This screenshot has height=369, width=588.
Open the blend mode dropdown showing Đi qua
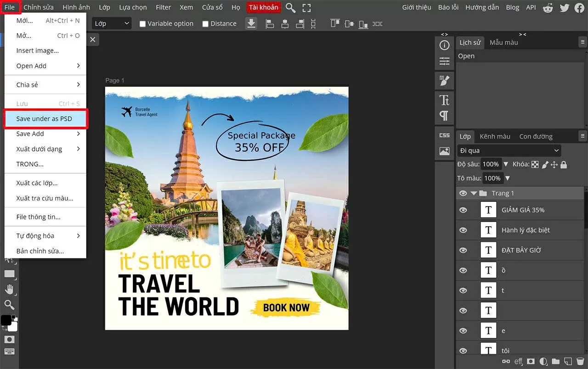(x=509, y=150)
